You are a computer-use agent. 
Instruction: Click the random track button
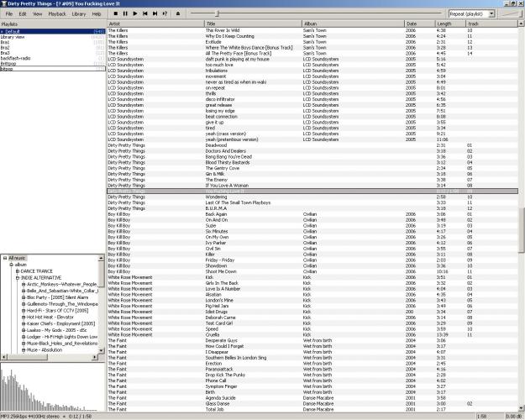(165, 14)
